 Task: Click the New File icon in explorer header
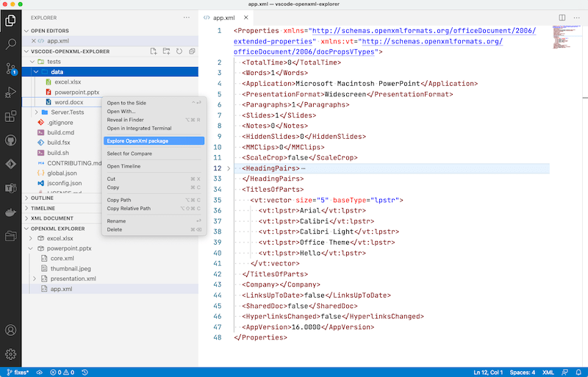pyautogui.click(x=154, y=51)
